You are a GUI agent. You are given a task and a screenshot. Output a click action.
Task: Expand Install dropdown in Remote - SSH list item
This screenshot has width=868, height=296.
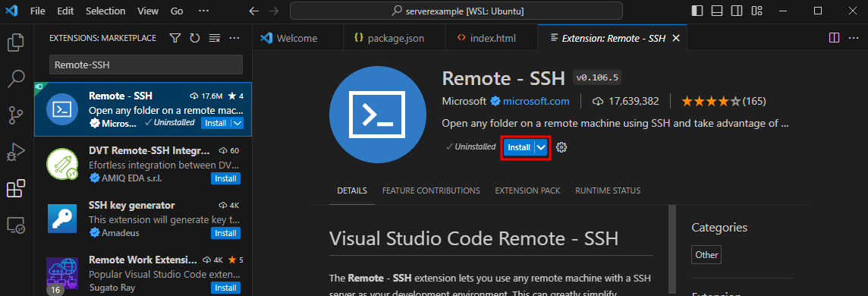click(237, 123)
